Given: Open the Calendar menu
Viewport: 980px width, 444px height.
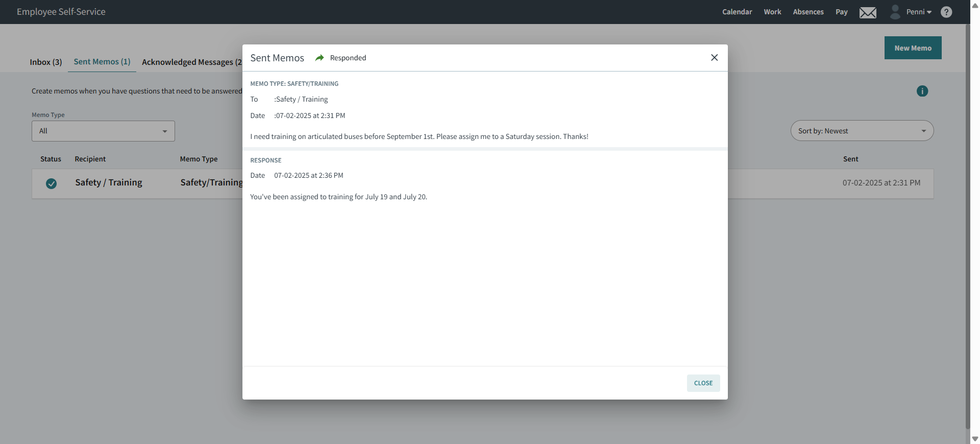Looking at the screenshot, I should pyautogui.click(x=737, y=12).
